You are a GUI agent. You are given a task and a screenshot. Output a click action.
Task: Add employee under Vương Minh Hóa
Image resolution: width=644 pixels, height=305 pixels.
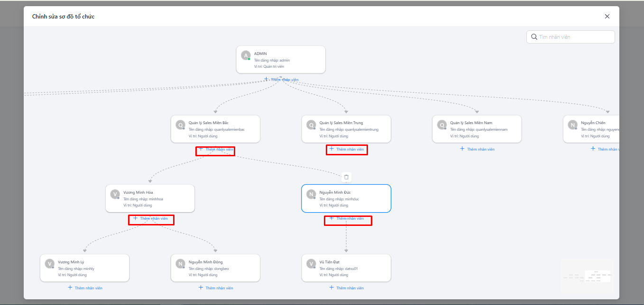(150, 218)
